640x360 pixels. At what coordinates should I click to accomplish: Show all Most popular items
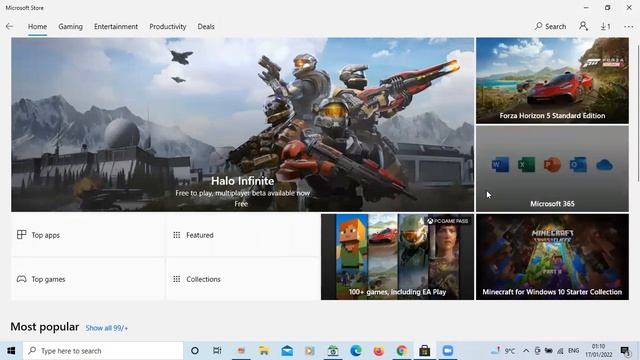coord(107,328)
